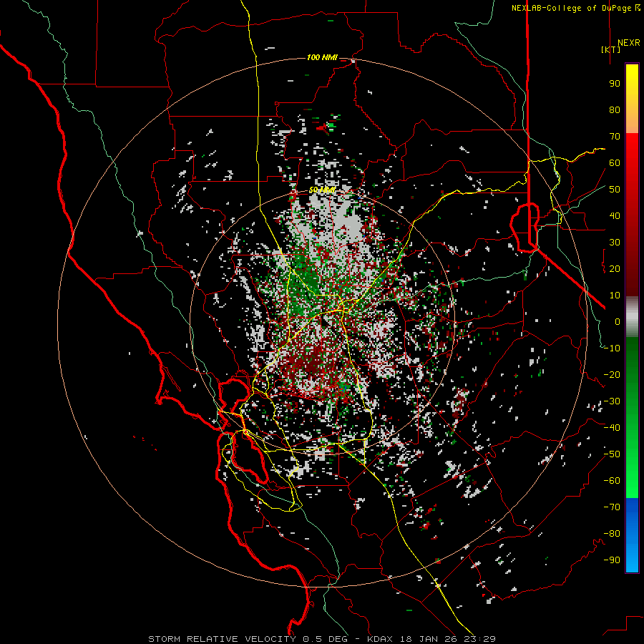
Task: Click the -40 value on the velocity scale
Action: click(x=612, y=428)
